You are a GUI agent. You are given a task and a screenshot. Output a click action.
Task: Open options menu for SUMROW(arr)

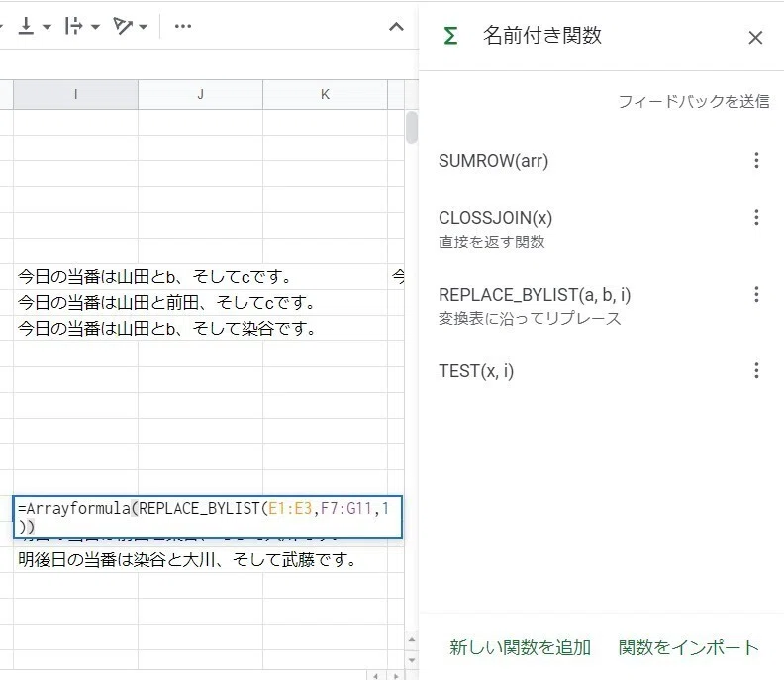[x=756, y=160]
